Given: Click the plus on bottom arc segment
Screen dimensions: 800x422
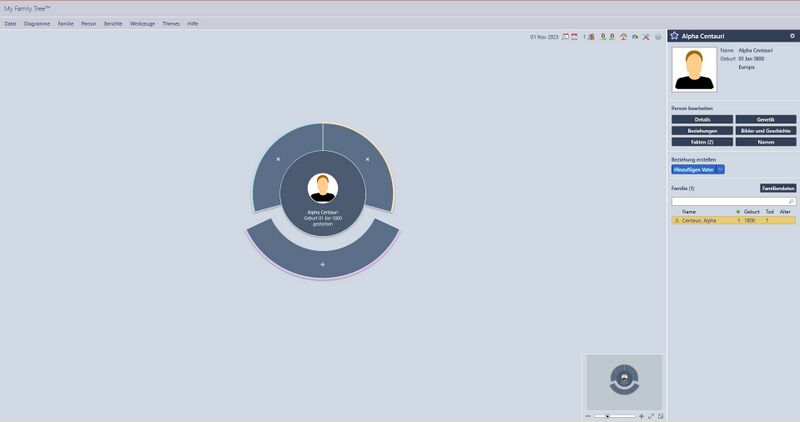Looking at the screenshot, I should click(x=322, y=264).
